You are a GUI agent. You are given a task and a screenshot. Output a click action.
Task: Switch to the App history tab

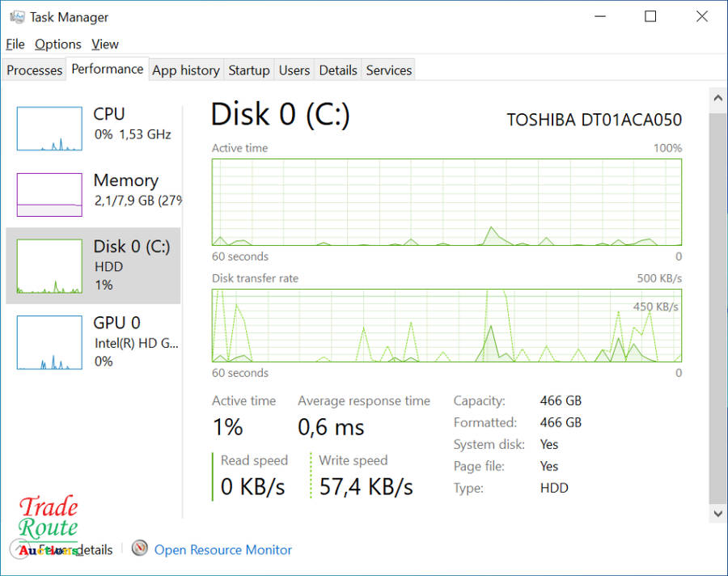[x=186, y=70]
